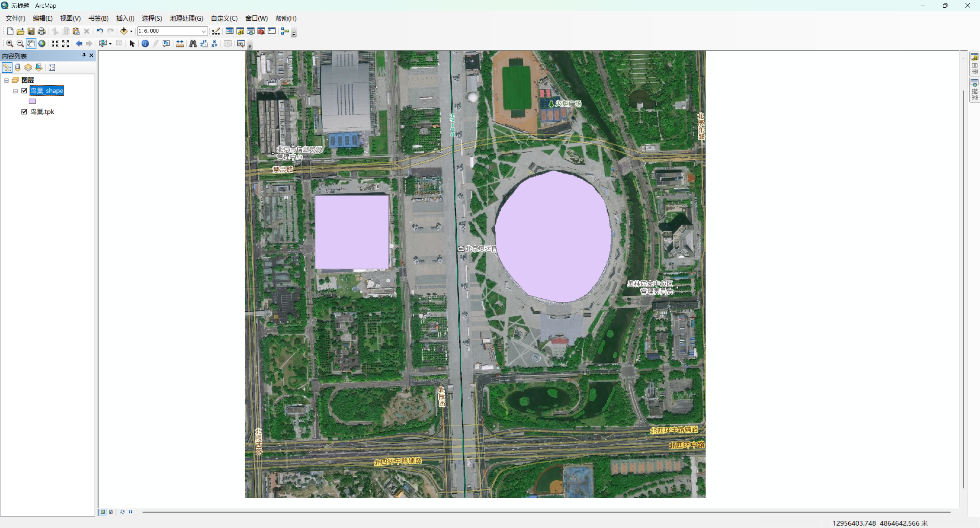Expand Select Features tool dropdown arrow
980x528 pixels.
pos(110,44)
